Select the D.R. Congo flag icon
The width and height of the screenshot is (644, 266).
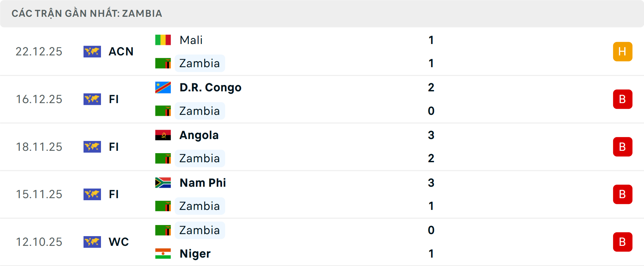(x=163, y=87)
